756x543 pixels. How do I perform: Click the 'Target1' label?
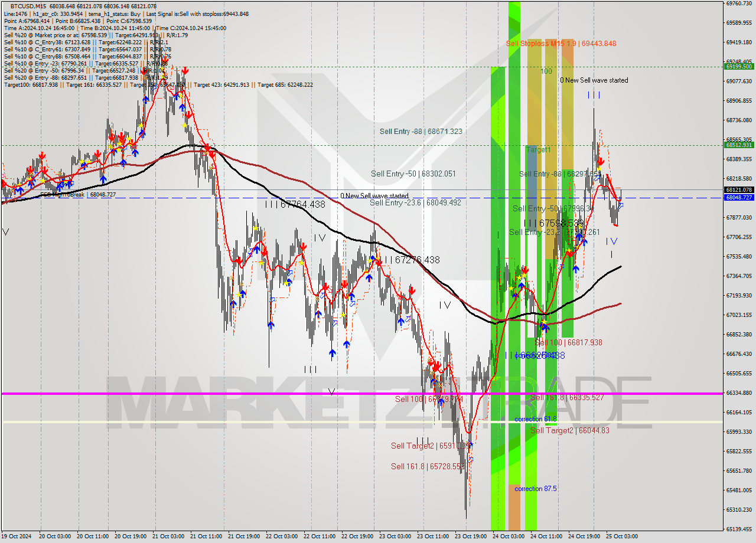point(538,150)
